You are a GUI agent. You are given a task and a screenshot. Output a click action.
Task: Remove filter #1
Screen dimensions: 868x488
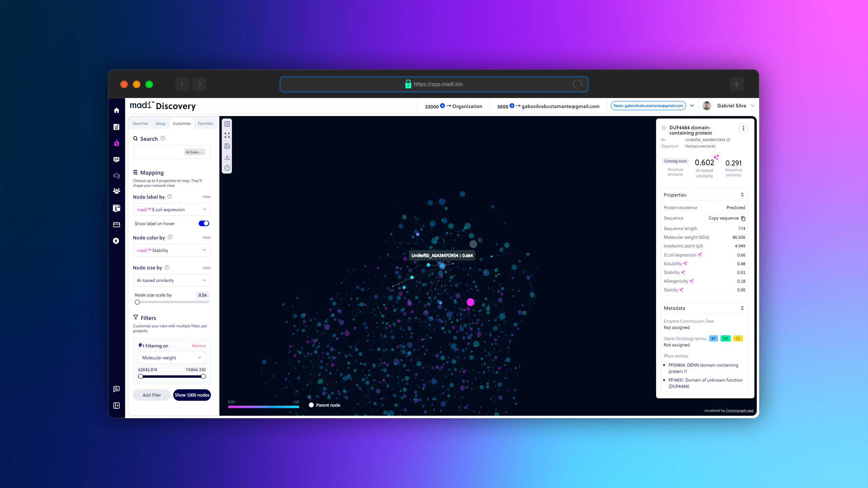199,346
